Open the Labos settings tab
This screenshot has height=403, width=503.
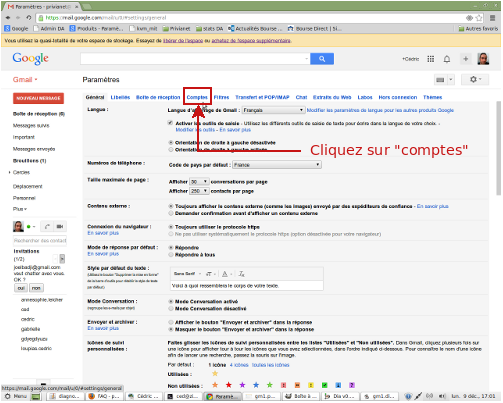[365, 97]
